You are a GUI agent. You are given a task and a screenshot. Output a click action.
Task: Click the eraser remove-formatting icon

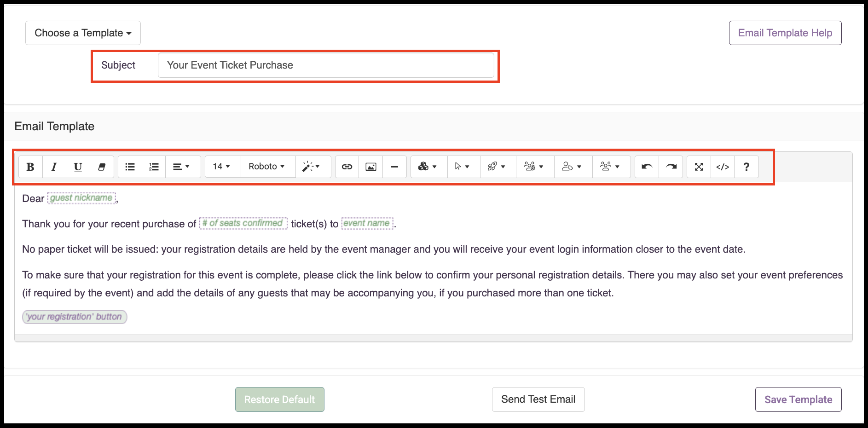[102, 167]
